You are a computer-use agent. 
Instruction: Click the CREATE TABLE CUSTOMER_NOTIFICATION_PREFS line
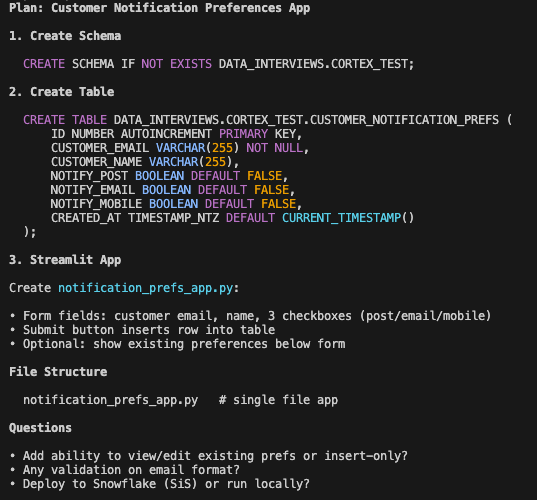(267, 120)
